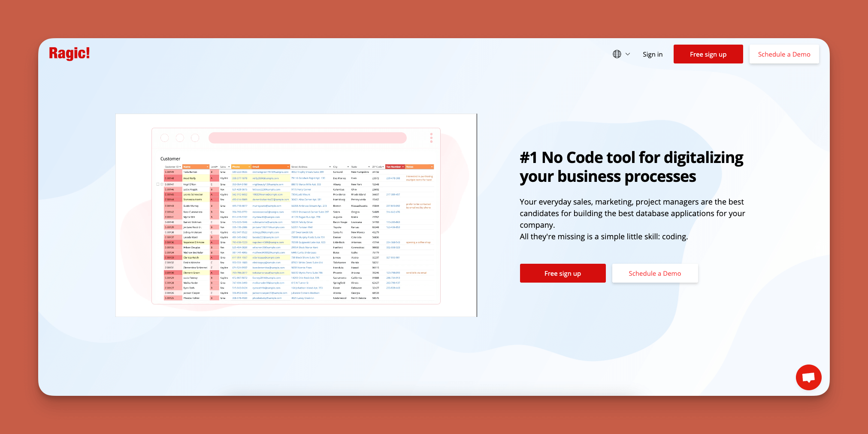868x434 pixels.
Task: Click Schedule a Demo under the headline
Action: tap(655, 273)
